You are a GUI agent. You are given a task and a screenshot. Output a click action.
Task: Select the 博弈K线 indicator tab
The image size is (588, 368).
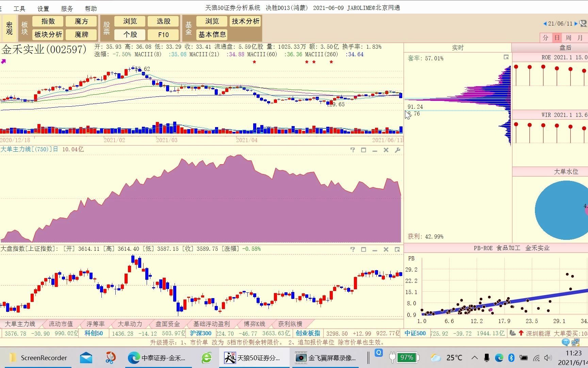254,324
